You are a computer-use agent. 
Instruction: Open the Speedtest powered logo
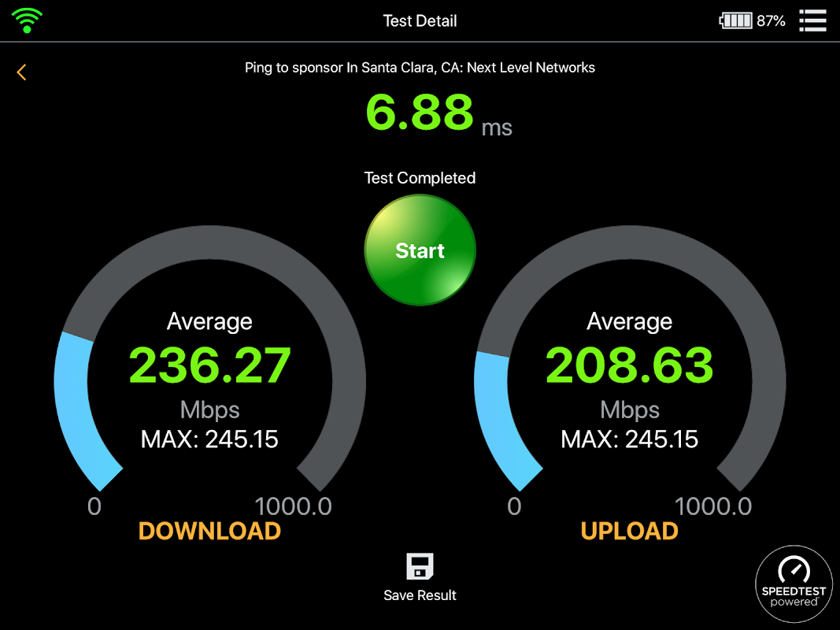[794, 584]
